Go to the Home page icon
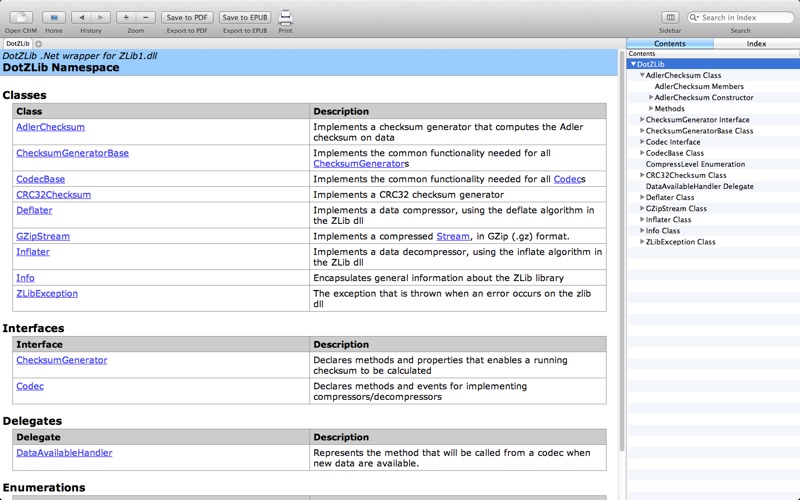This screenshot has height=500, width=800. pyautogui.click(x=54, y=17)
